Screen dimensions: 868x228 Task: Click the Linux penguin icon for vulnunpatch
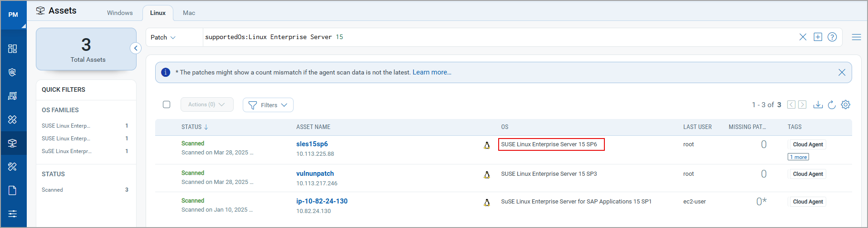pyautogui.click(x=487, y=175)
